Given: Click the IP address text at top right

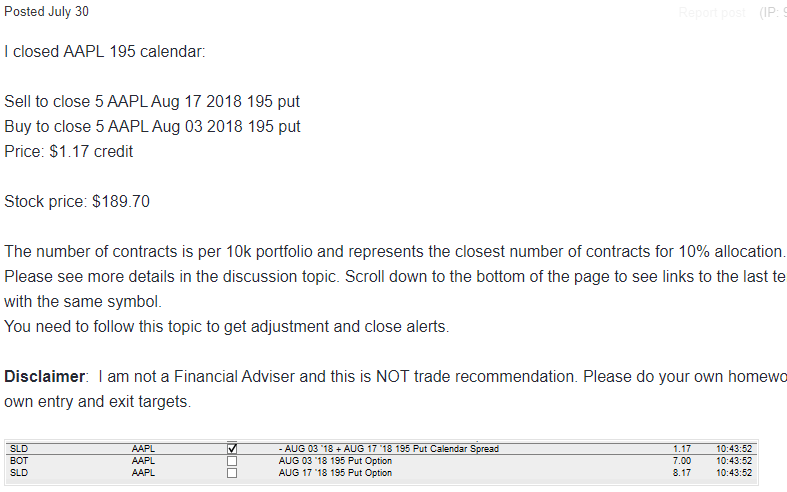Looking at the screenshot, I should (773, 13).
